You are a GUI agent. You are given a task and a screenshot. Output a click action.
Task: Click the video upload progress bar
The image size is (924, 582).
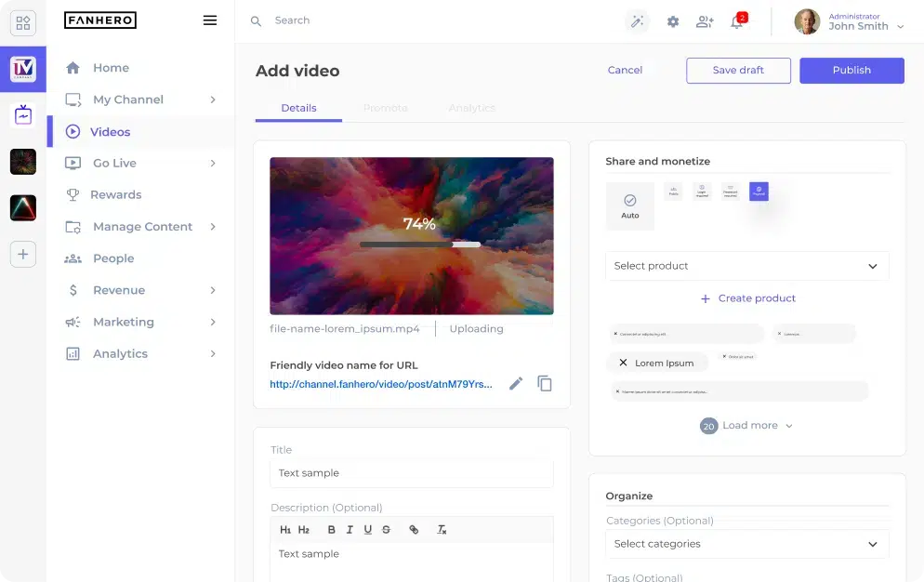pos(419,245)
